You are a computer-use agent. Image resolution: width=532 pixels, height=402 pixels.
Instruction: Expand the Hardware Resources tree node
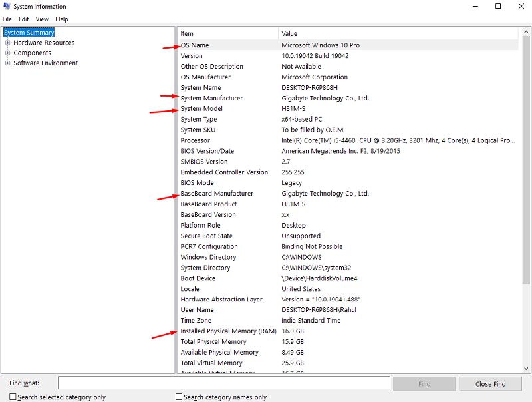[8, 43]
